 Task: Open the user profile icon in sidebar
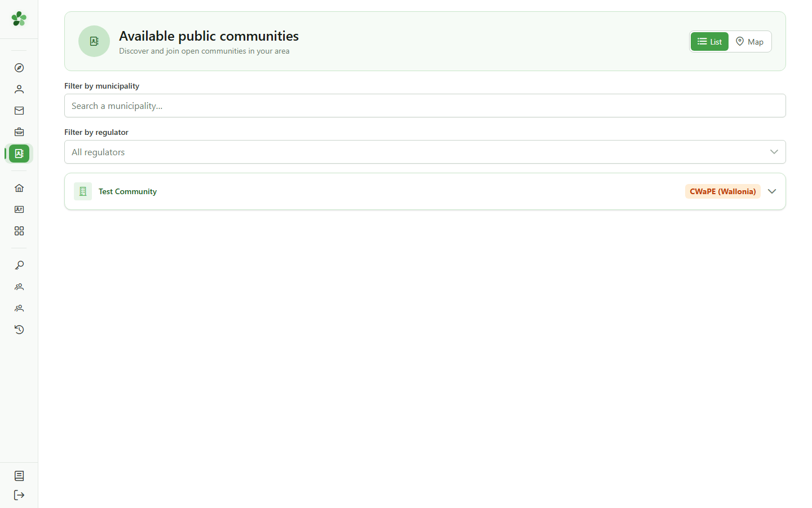pos(19,89)
